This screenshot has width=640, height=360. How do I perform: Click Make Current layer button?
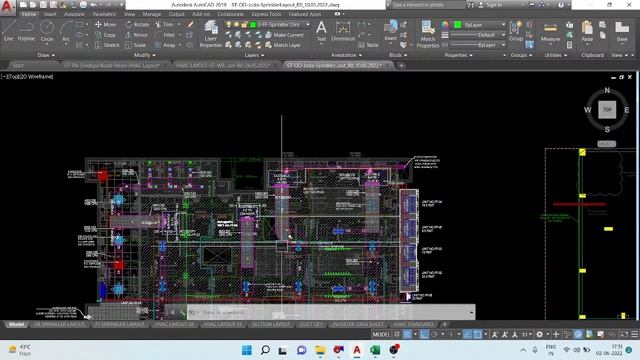[284, 35]
